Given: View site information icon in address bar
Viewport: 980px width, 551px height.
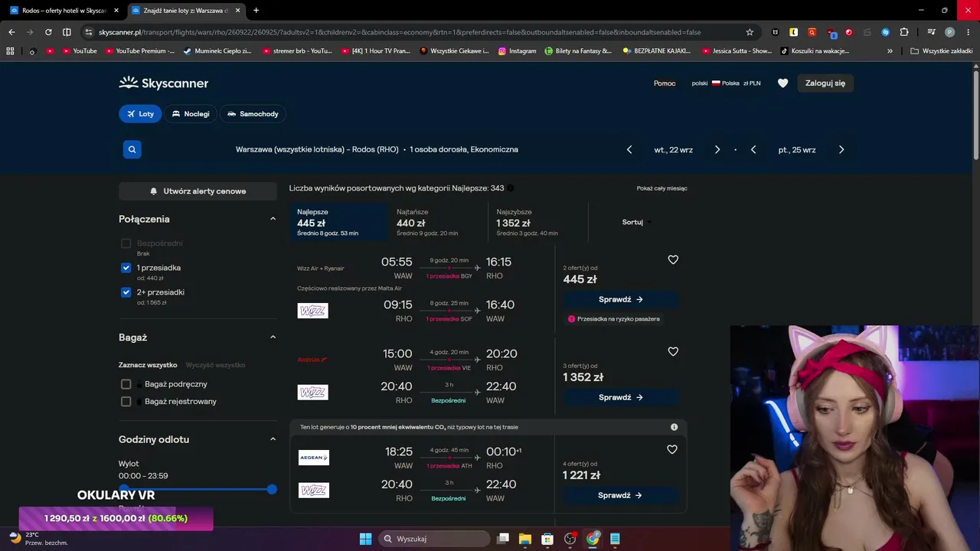Looking at the screenshot, I should click(89, 32).
